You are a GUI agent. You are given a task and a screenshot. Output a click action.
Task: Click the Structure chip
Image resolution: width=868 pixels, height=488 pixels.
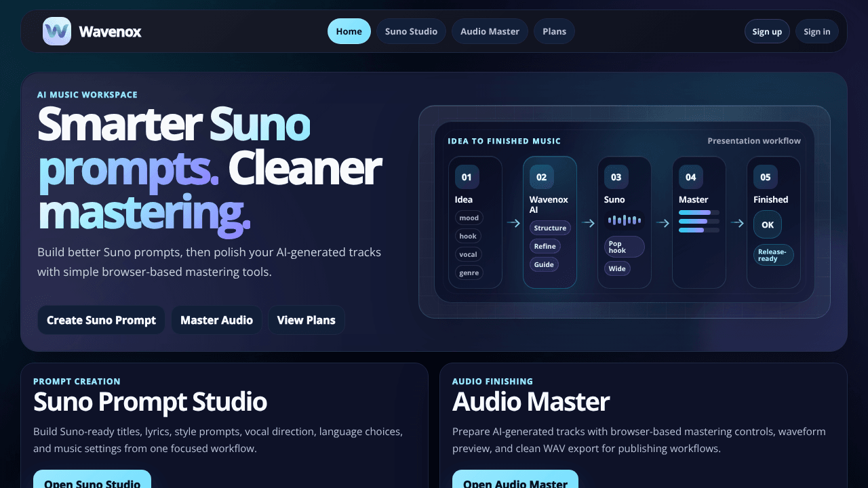[550, 228]
